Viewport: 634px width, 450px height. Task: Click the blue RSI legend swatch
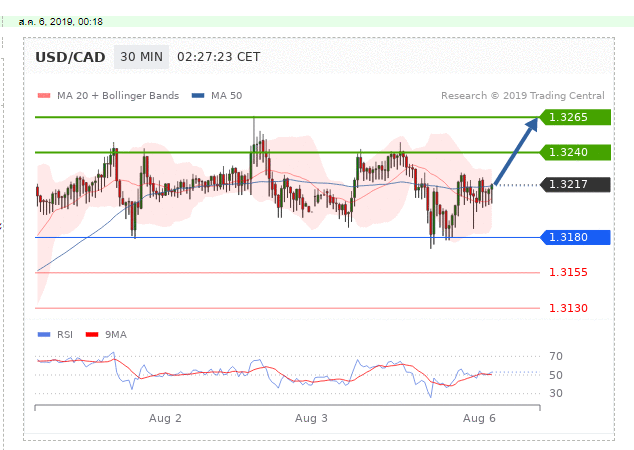pyautogui.click(x=44, y=334)
